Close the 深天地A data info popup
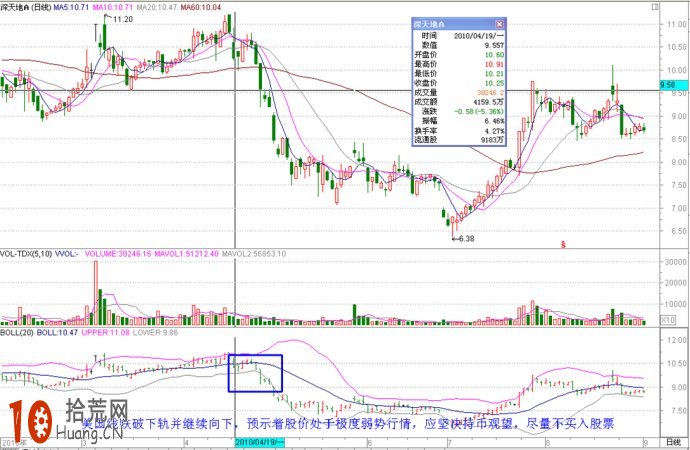The height and width of the screenshot is (450, 690). (499, 24)
